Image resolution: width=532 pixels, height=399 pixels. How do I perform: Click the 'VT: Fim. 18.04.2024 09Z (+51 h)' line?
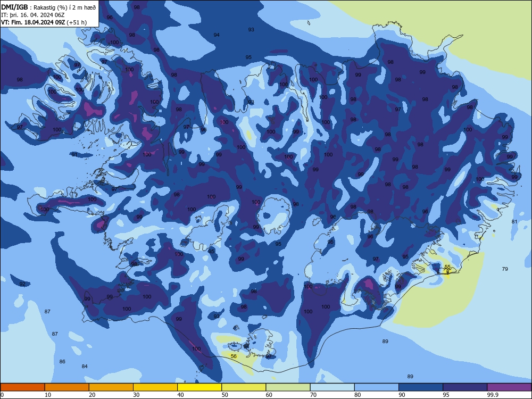click(x=44, y=22)
